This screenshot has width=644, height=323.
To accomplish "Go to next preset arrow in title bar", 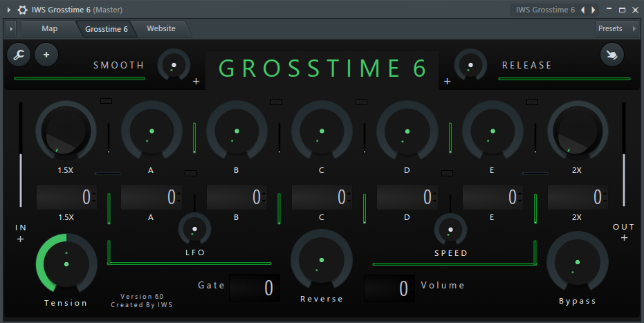I will pos(593,10).
